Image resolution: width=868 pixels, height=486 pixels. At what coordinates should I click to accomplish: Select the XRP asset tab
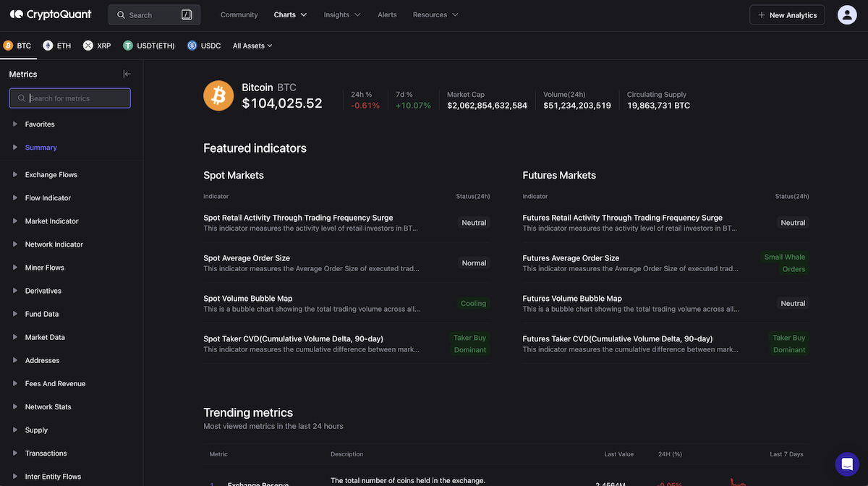click(98, 46)
